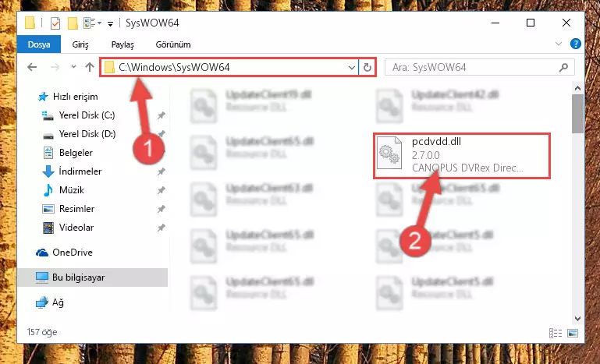Select the pcdvdd.dll file
Viewport: 600px width, 364px height.
(x=461, y=156)
